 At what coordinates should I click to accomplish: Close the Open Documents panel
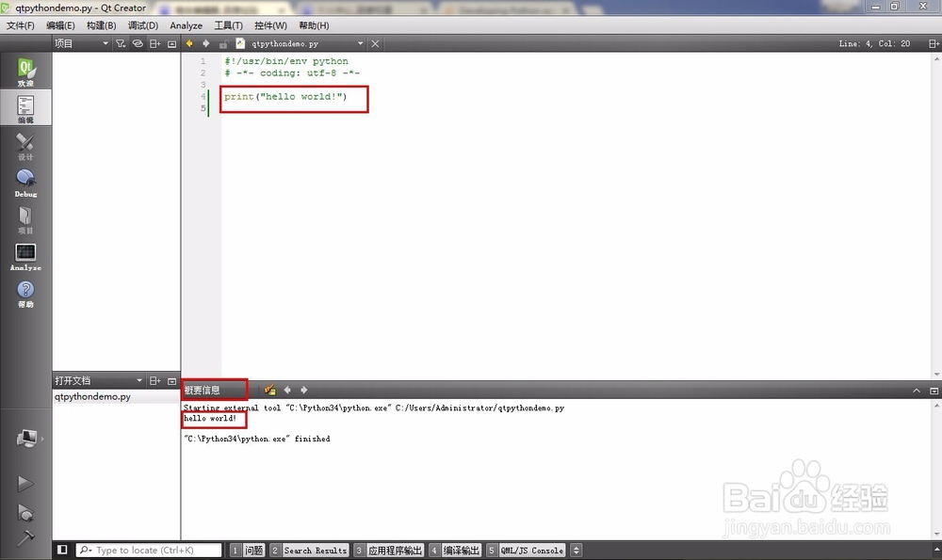point(171,380)
